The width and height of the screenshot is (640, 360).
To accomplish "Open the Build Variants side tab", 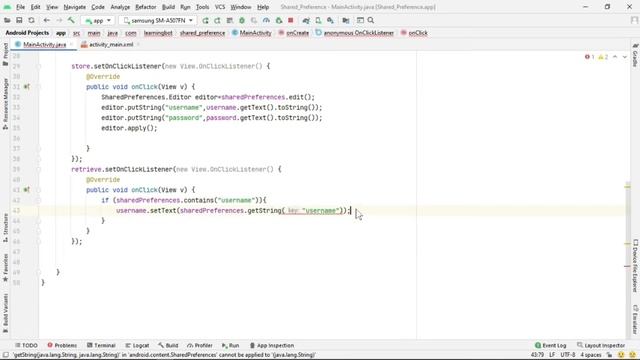I will coord(5,313).
